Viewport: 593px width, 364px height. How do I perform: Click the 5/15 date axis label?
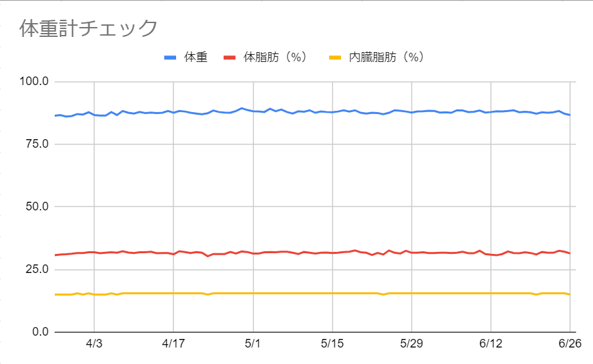[332, 344]
